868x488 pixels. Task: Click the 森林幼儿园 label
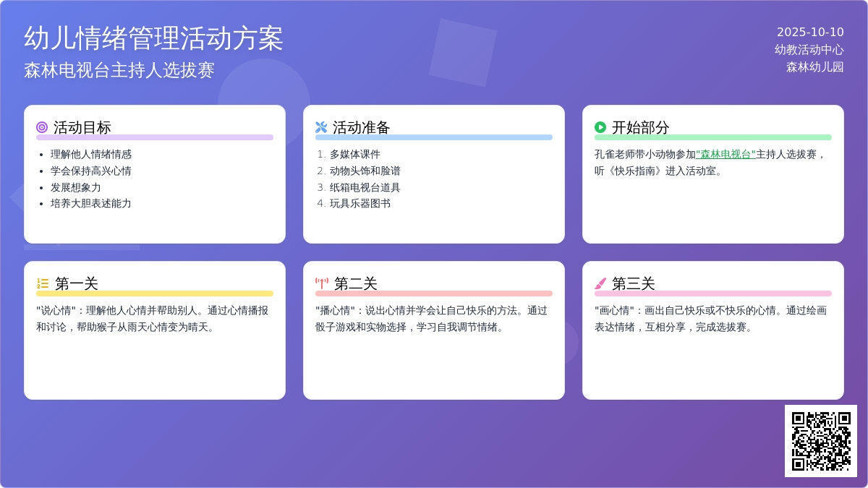coord(814,67)
